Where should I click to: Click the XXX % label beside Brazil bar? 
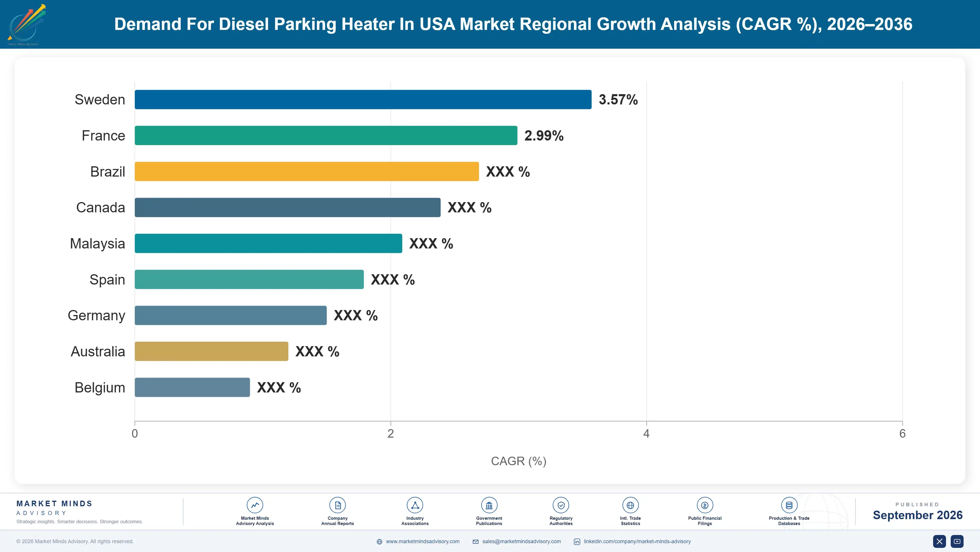point(508,172)
